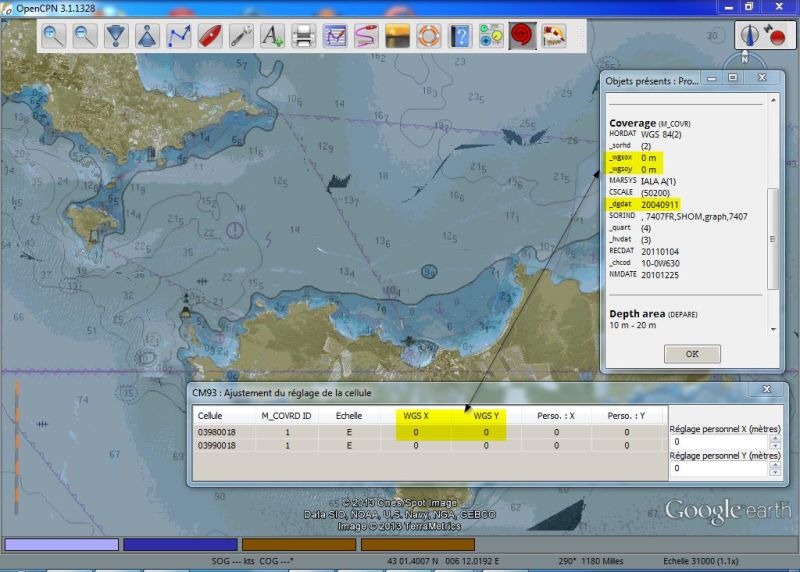This screenshot has width=800, height=572.
Task: Click the zoom out magnifier tool
Action: coord(85,36)
